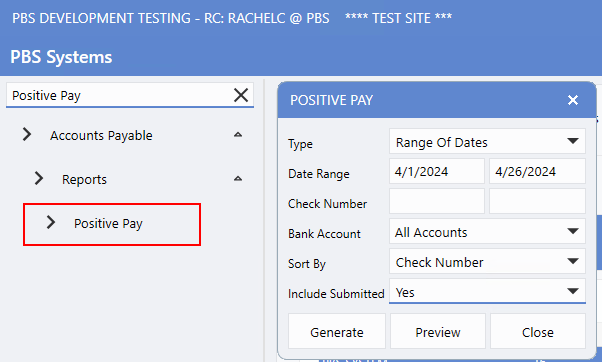Click the first Check Number input field
The height and width of the screenshot is (362, 602).
[x=437, y=201]
